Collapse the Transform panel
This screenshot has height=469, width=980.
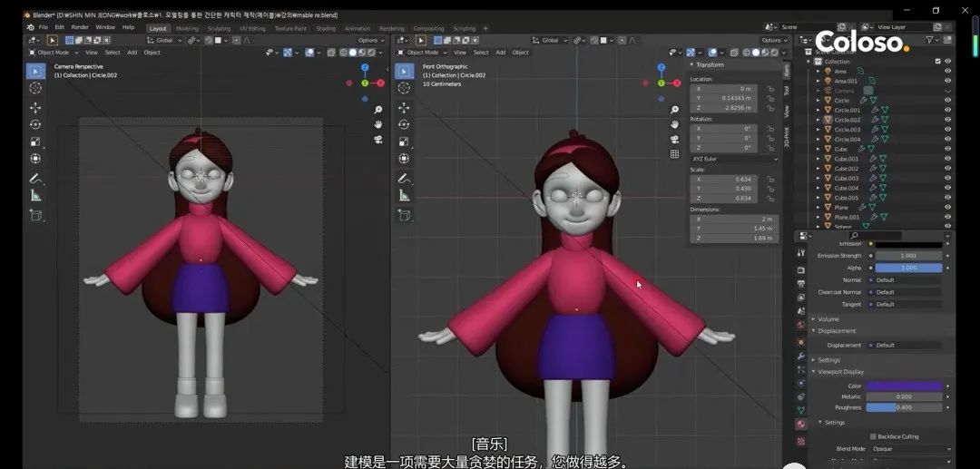click(x=708, y=65)
